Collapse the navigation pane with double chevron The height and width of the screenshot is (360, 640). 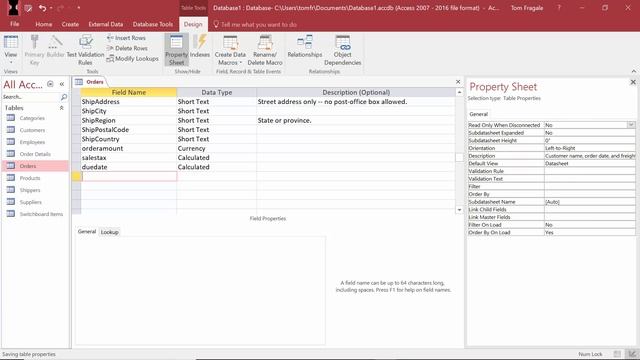pos(62,84)
